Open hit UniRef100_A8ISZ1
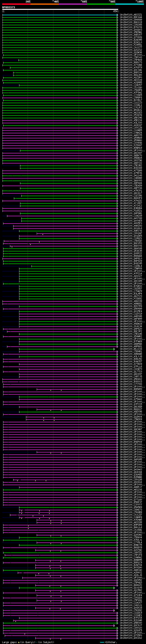 [x=131, y=15]
